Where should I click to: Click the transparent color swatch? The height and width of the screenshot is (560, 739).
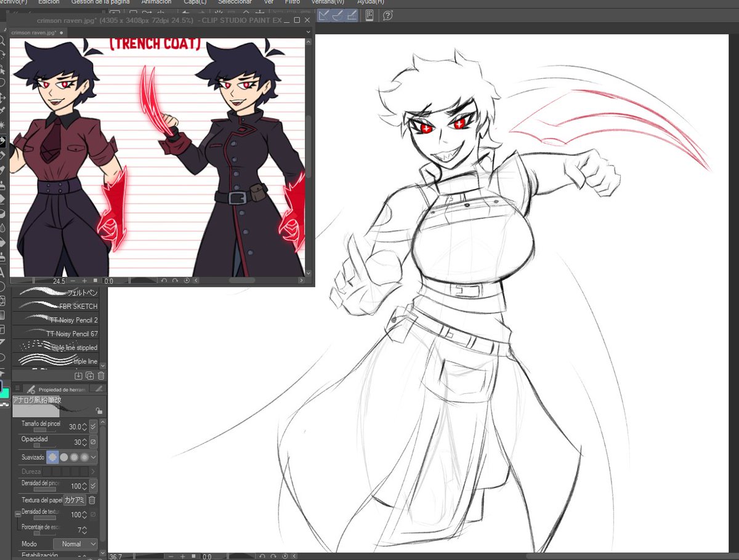(x=5, y=404)
